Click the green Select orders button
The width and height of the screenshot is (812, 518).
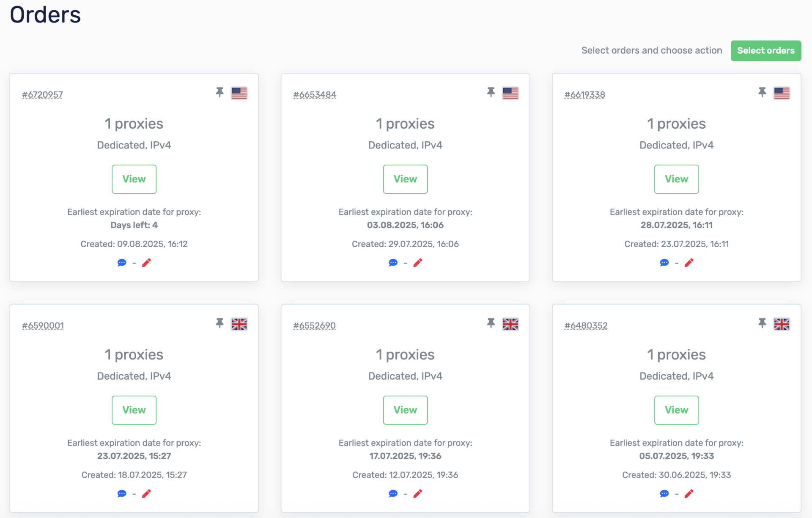pos(765,51)
